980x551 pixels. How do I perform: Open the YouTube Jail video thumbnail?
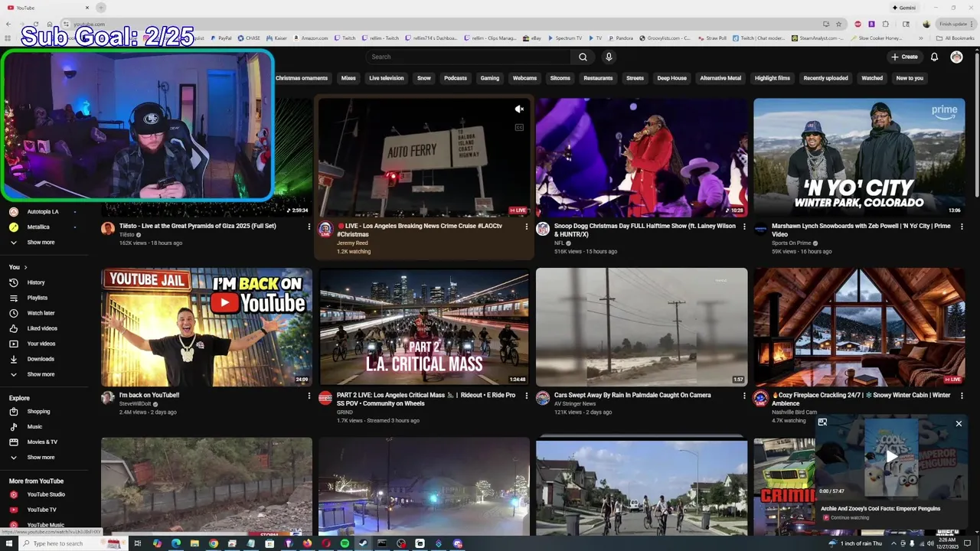207,327
